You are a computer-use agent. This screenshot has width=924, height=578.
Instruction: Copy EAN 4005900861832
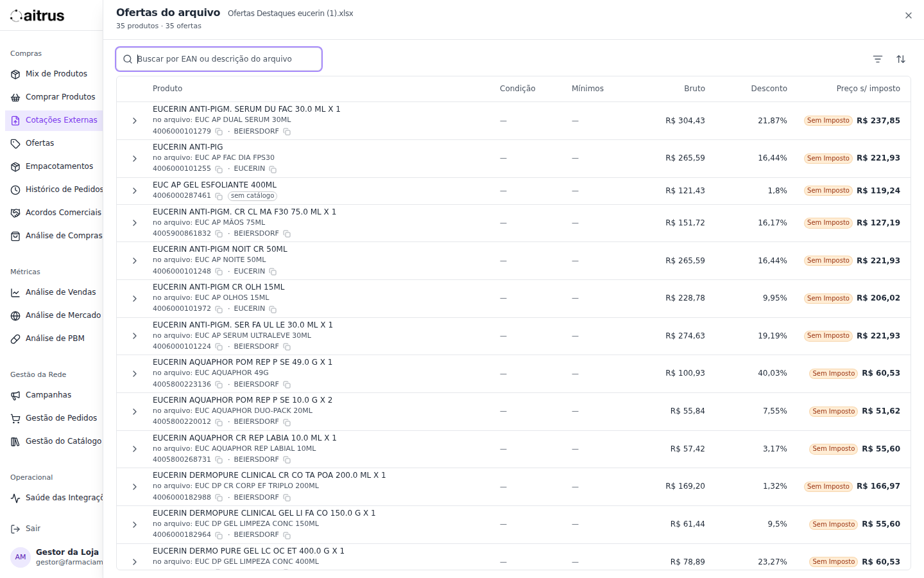click(x=219, y=234)
